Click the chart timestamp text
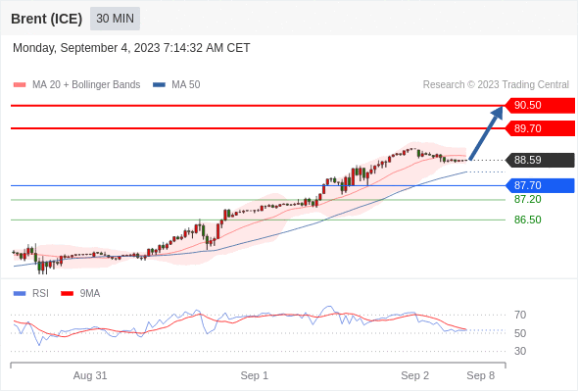Screen dimensions: 578x392 point(131,48)
